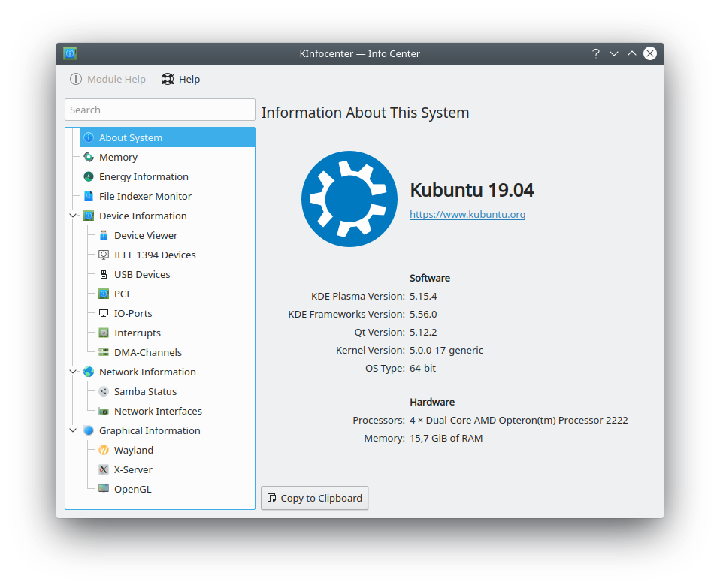720x588 pixels.
Task: Click the Kubuntu gear logo
Action: [349, 199]
